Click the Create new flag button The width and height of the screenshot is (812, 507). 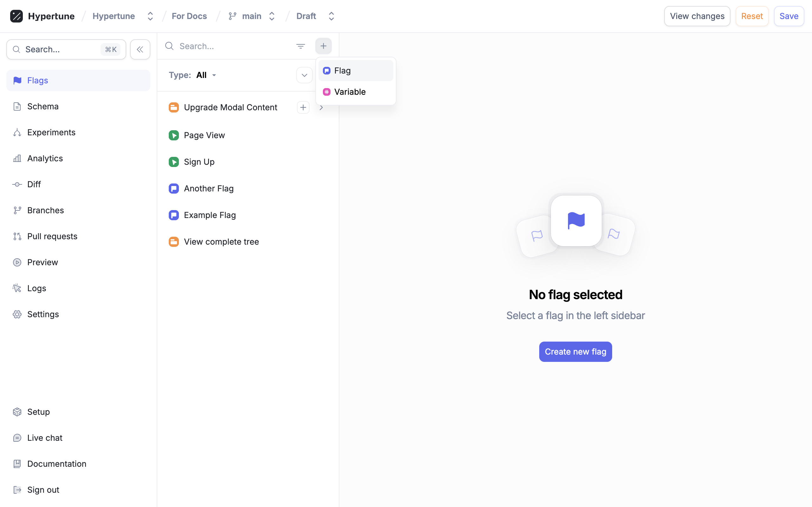click(575, 352)
